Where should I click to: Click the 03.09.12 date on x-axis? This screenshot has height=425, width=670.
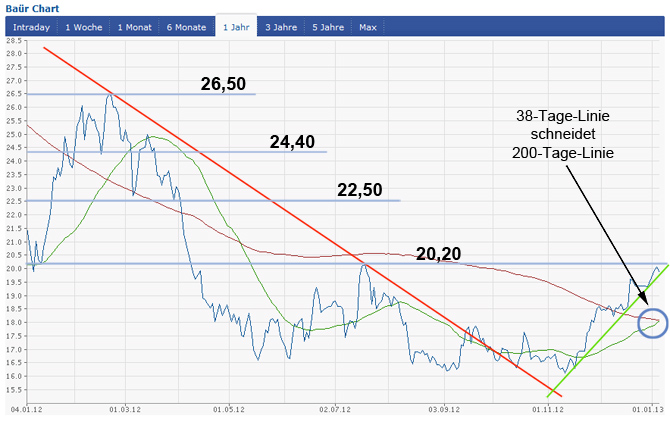click(x=443, y=409)
